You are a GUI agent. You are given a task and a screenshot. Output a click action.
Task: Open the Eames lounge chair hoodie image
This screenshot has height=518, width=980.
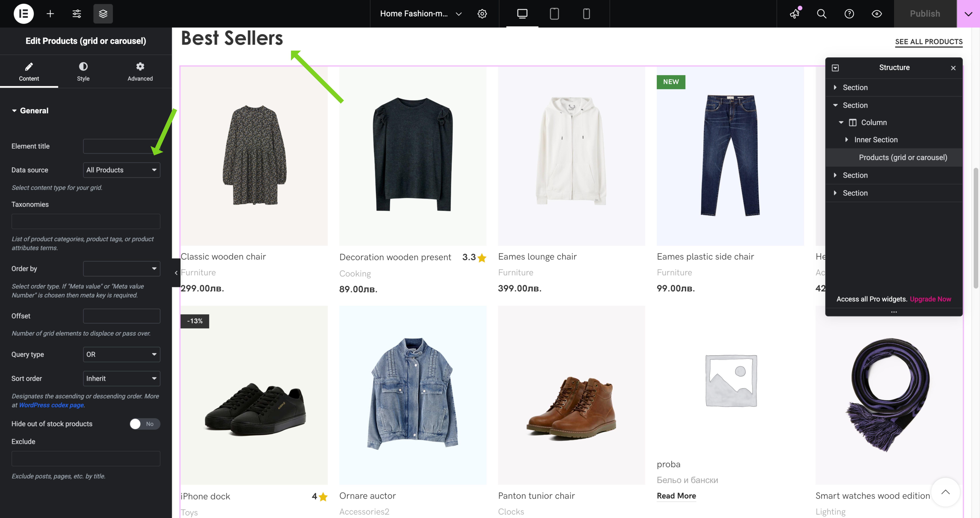pyautogui.click(x=571, y=156)
